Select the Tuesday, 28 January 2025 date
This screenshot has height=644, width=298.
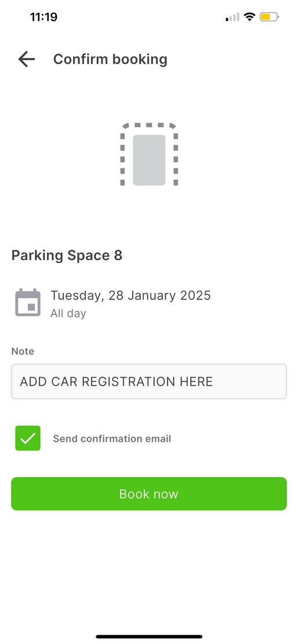[x=130, y=295]
